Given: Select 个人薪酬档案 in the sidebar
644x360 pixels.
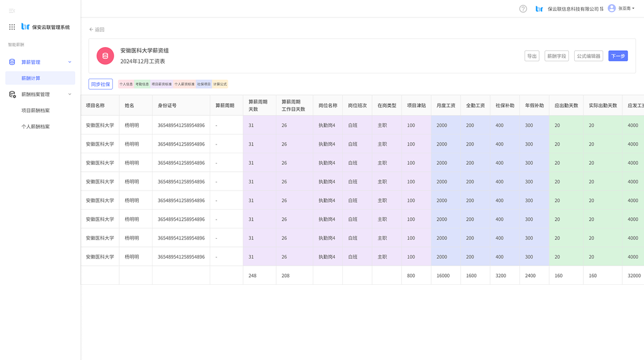Looking at the screenshot, I should click(36, 126).
